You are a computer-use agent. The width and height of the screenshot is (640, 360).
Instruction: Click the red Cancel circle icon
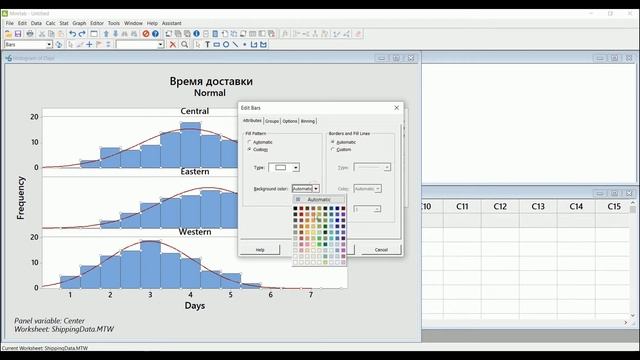pyautogui.click(x=146, y=34)
